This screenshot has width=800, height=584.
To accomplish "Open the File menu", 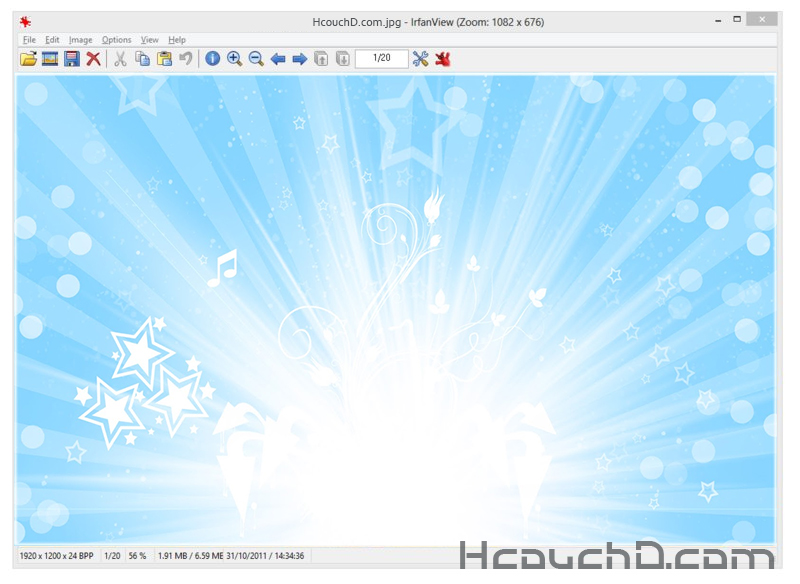I will click(29, 40).
